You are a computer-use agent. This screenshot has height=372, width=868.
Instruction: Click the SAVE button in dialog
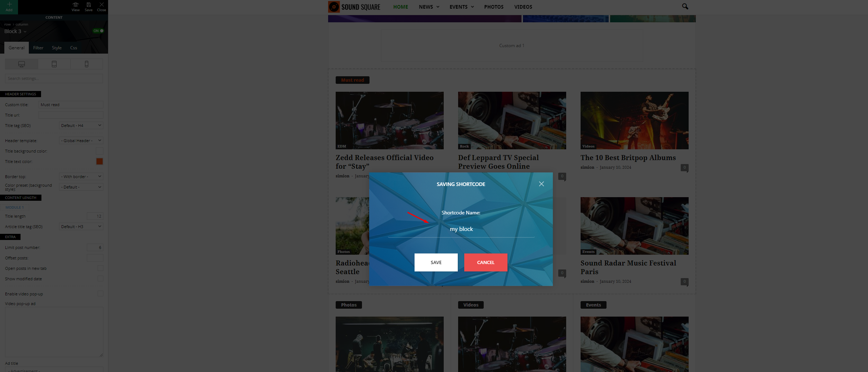click(x=436, y=262)
